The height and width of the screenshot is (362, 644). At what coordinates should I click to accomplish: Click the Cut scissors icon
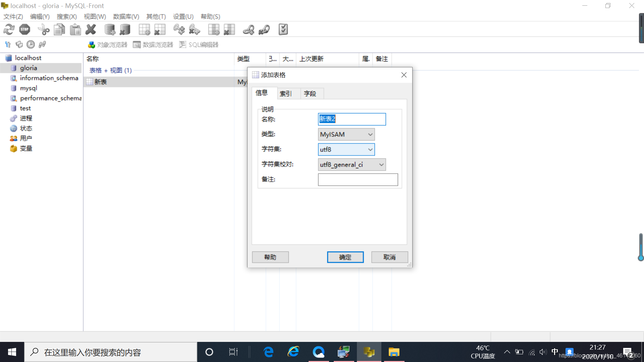click(44, 29)
